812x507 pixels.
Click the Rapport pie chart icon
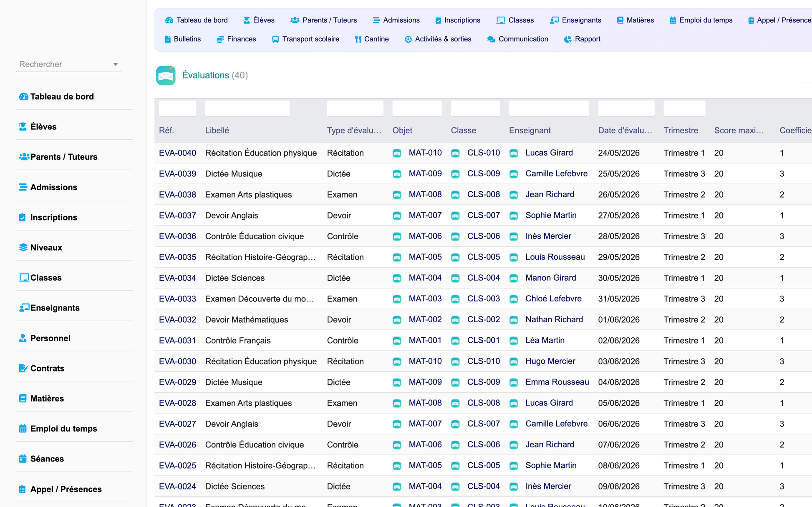point(568,39)
